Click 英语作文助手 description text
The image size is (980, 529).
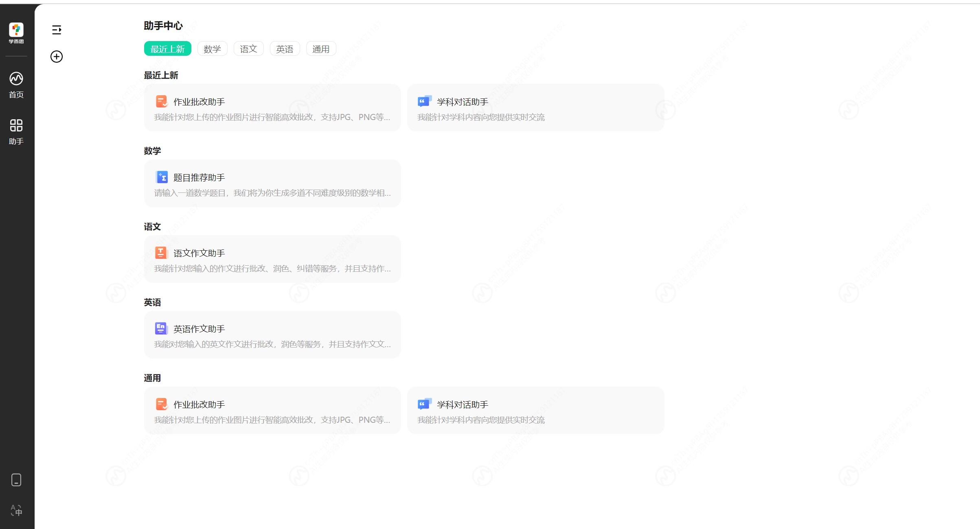click(272, 344)
